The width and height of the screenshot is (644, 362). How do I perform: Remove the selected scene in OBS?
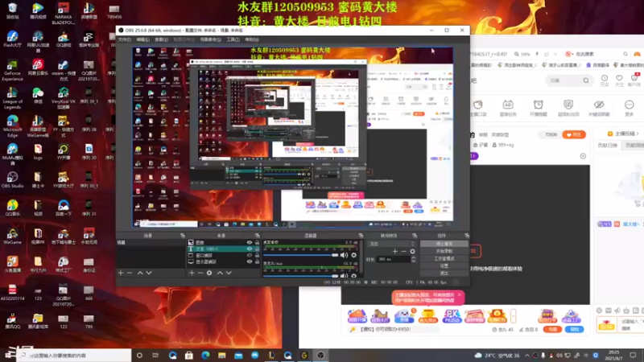pos(130,273)
